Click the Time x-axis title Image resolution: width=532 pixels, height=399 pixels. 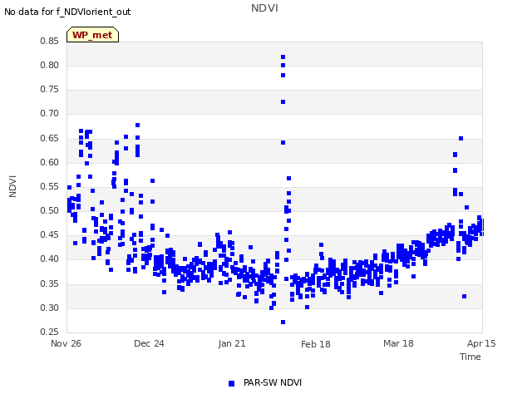pos(470,357)
